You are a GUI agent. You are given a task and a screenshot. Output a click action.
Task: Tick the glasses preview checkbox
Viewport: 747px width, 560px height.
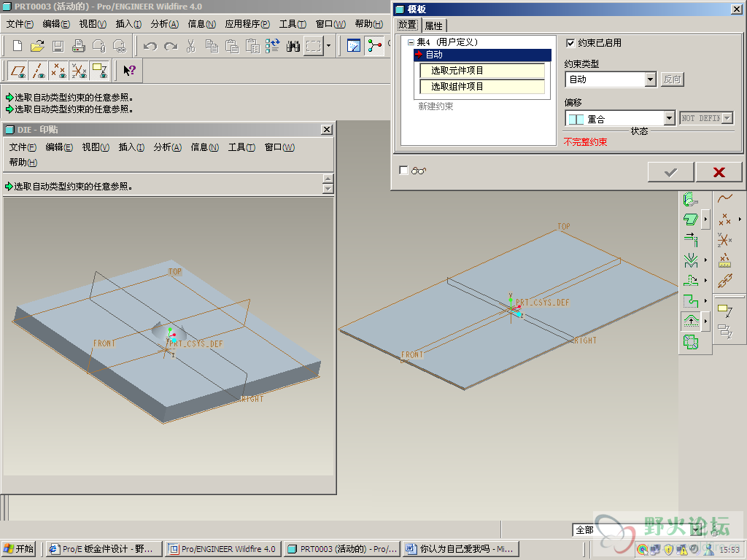(403, 170)
